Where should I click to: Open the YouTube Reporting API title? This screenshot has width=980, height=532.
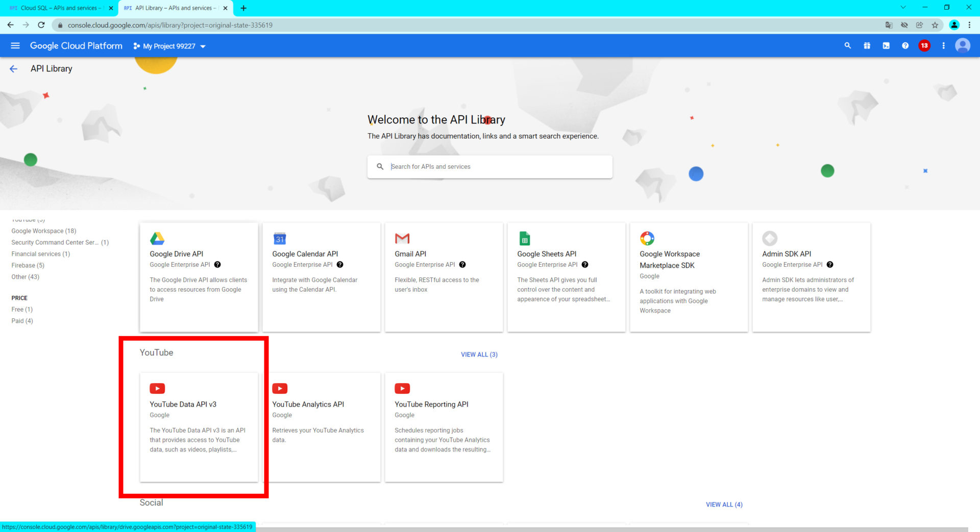pos(432,404)
